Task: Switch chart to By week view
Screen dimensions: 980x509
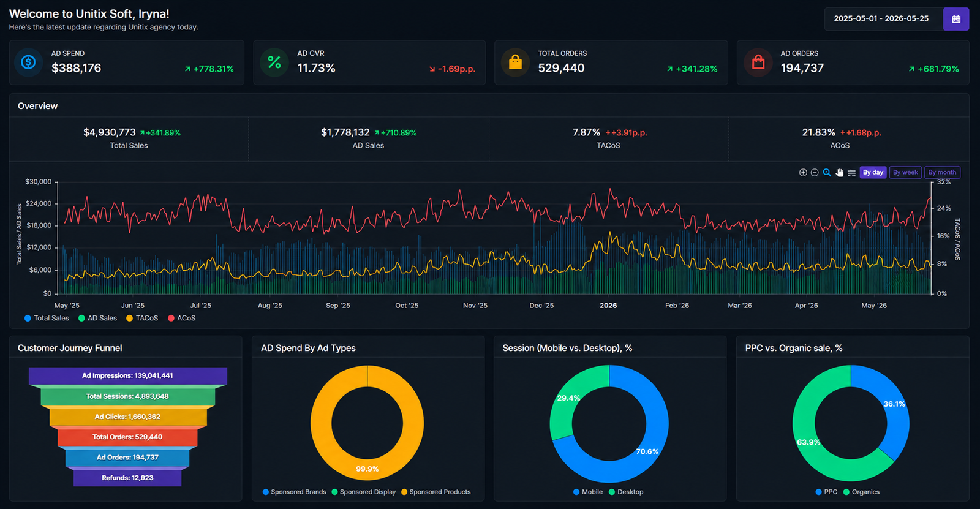Action: click(905, 173)
